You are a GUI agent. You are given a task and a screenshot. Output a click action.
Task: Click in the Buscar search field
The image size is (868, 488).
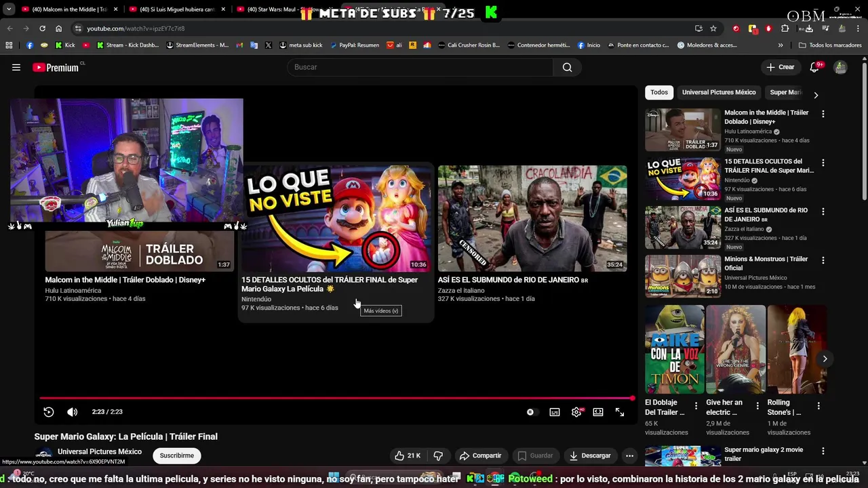pos(420,67)
